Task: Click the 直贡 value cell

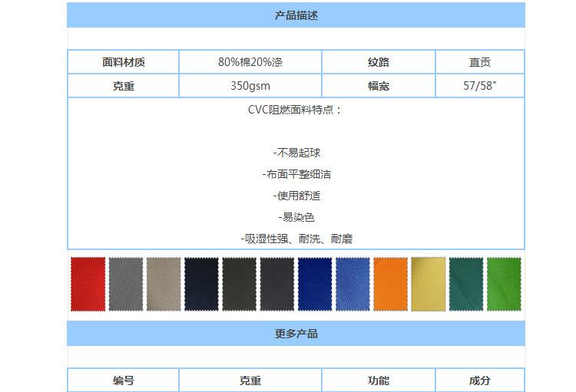Action: pos(480,62)
